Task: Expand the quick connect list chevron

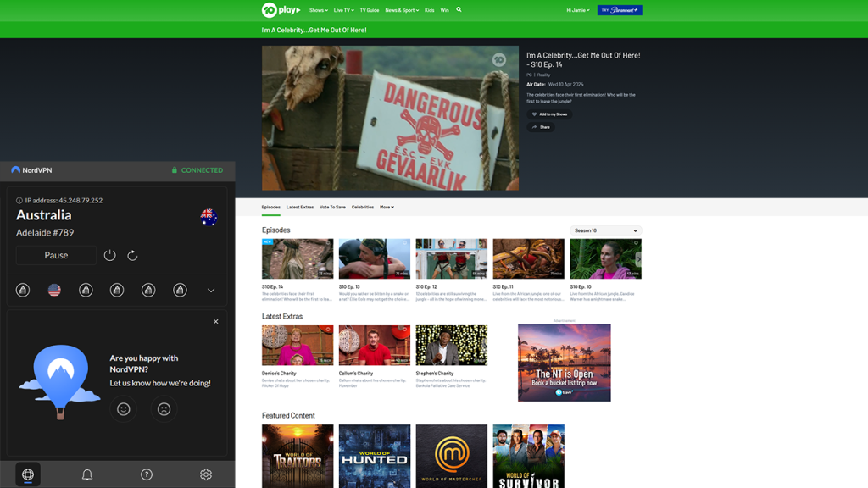Action: [211, 290]
